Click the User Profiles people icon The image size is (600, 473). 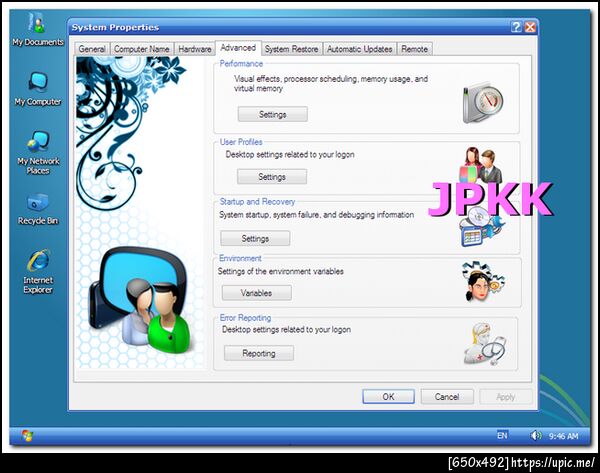click(481, 165)
